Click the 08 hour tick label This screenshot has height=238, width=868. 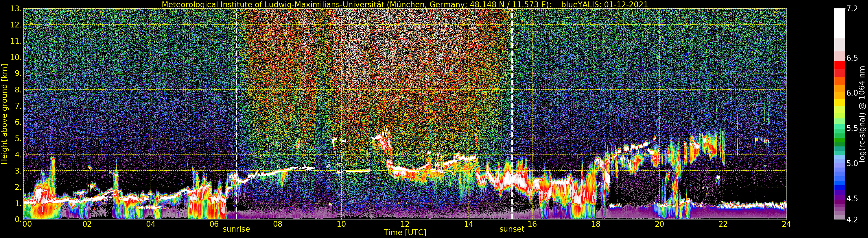coord(278,224)
